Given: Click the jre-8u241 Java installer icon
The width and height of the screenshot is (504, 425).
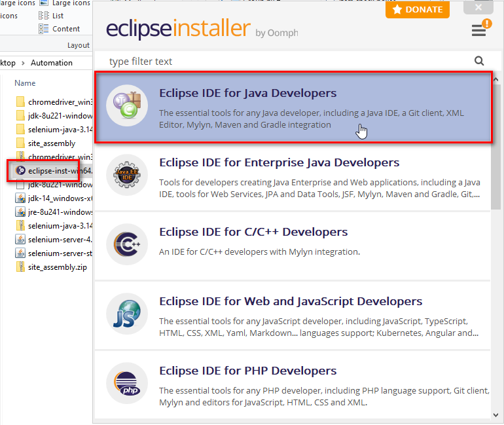Looking at the screenshot, I should (20, 212).
